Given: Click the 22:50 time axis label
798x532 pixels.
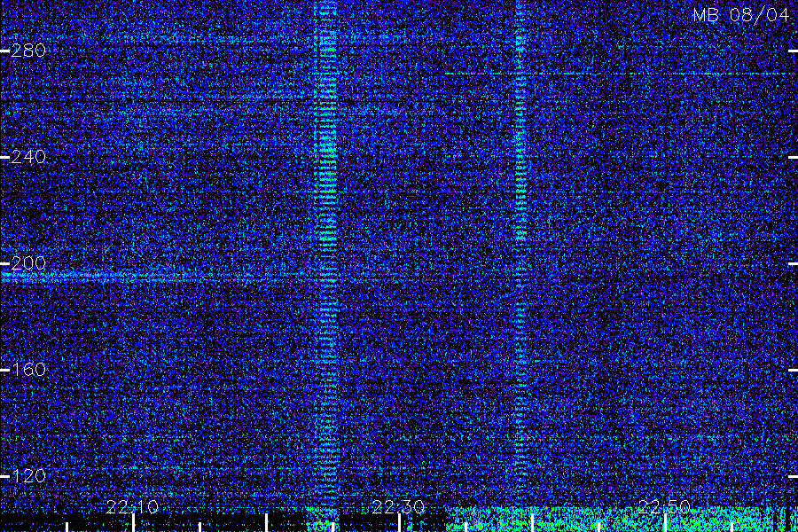Looking at the screenshot, I should tap(664, 507).
